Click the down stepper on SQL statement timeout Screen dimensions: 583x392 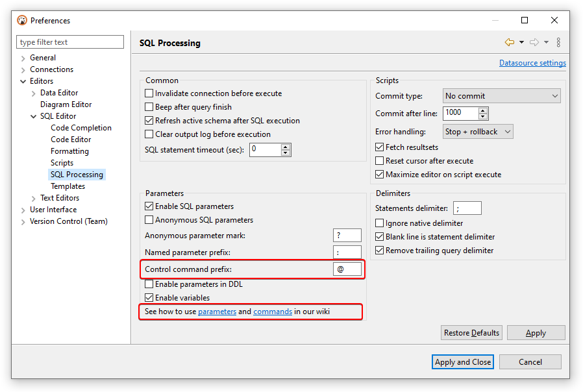click(286, 153)
